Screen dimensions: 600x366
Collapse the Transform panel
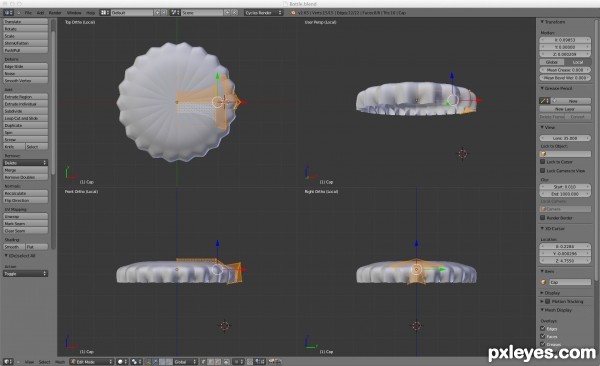point(553,22)
